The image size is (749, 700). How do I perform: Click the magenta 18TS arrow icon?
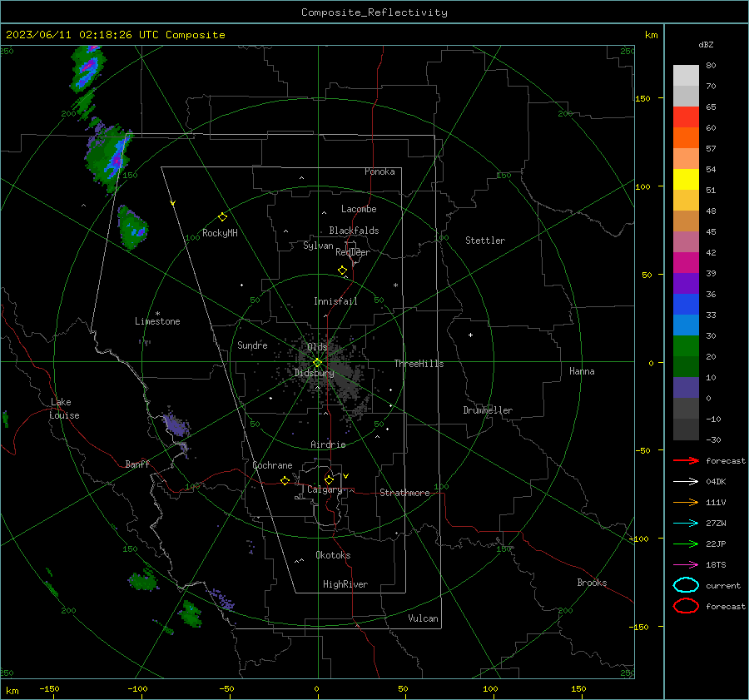click(x=686, y=565)
